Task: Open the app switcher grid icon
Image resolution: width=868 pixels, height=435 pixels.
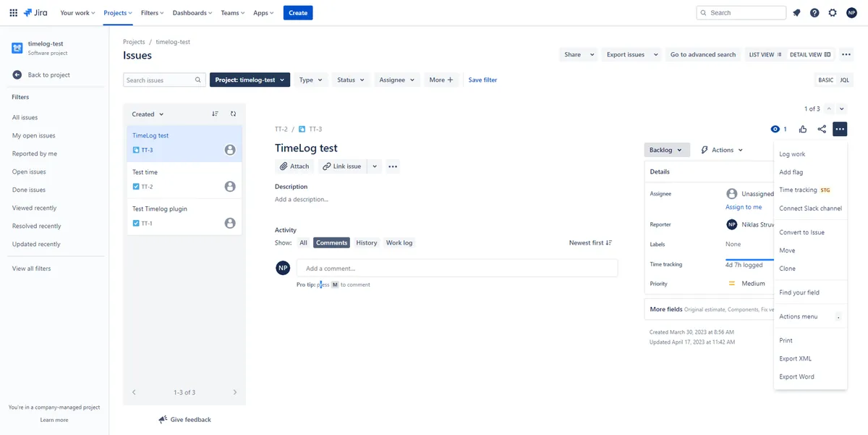Action: pos(13,12)
